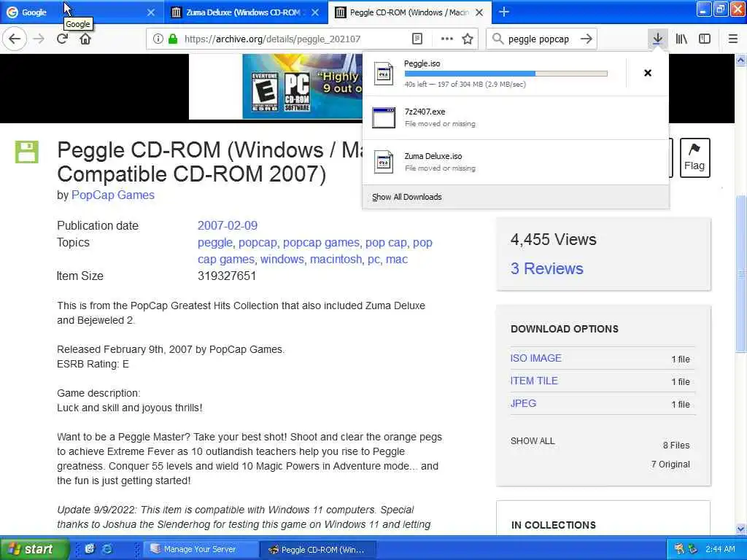Screen dimensions: 747x560
Task: Click the 7z2407.exe file icon
Action: coord(384,117)
